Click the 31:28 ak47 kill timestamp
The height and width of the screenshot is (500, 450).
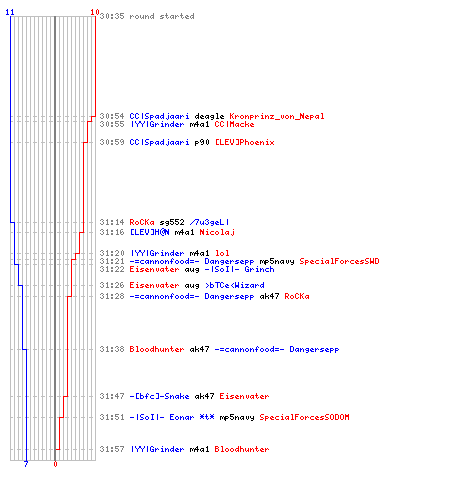click(x=112, y=296)
